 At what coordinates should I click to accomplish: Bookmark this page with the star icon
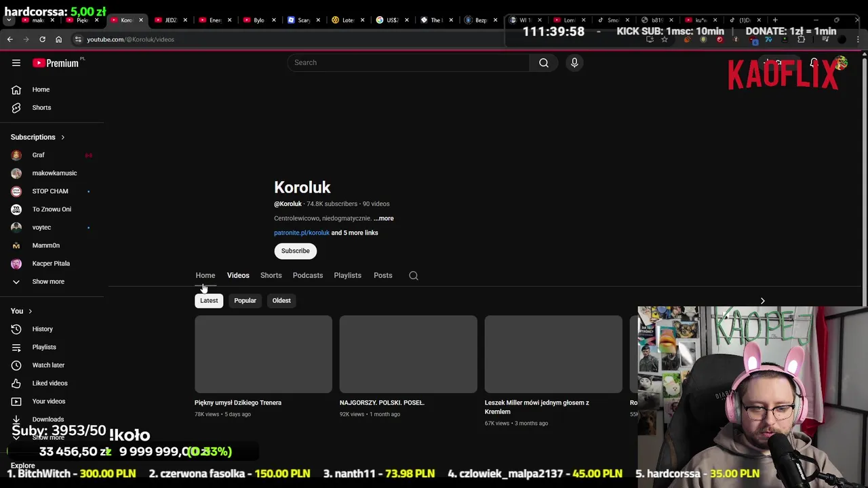click(665, 39)
